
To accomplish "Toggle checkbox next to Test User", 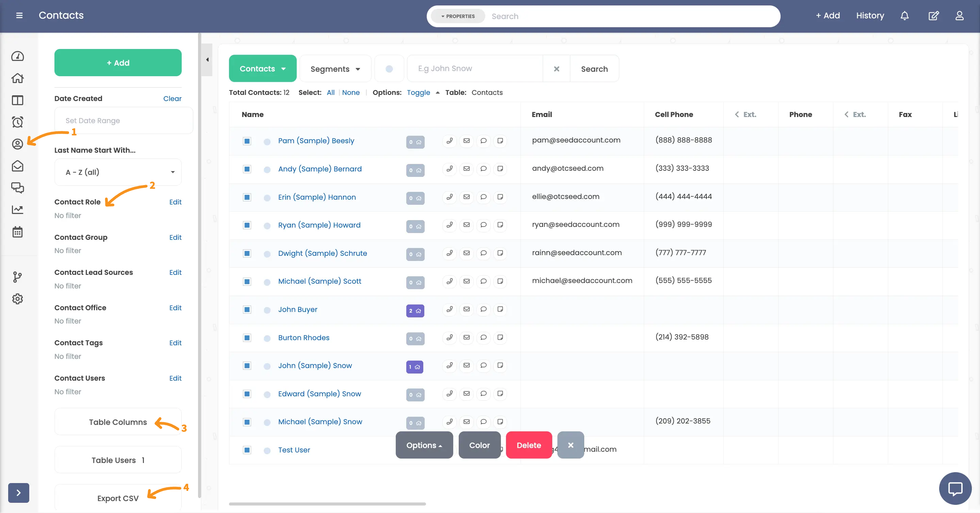I will 247,450.
